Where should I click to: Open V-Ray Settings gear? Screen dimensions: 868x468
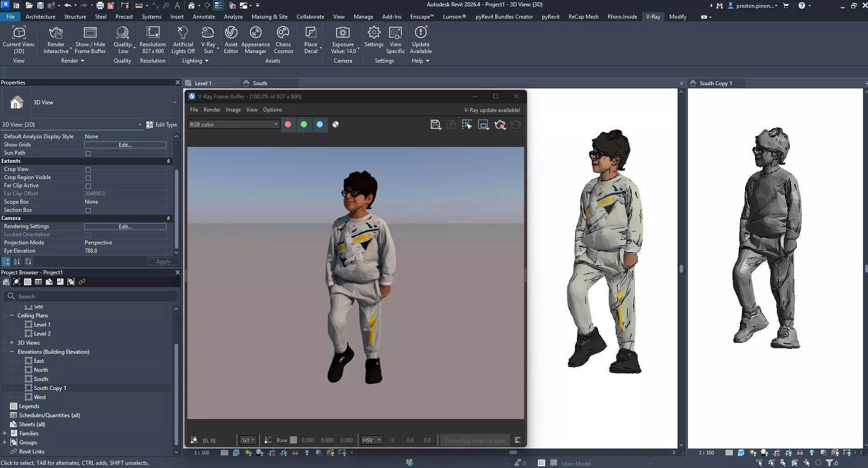coord(374,33)
